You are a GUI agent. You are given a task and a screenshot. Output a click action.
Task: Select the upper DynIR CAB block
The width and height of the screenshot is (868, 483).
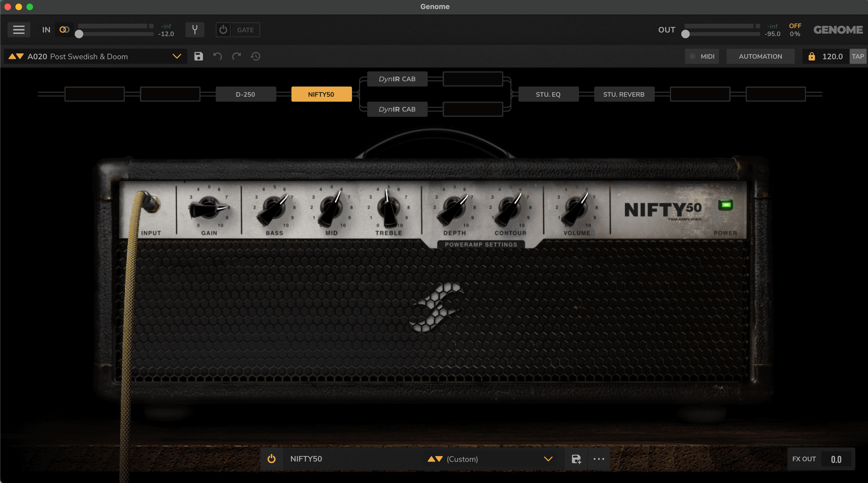click(397, 79)
